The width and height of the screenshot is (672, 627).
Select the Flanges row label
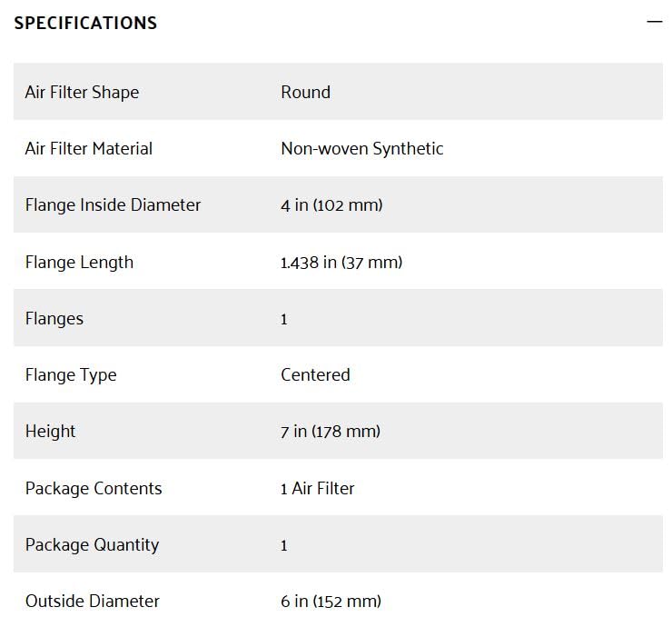pos(54,318)
